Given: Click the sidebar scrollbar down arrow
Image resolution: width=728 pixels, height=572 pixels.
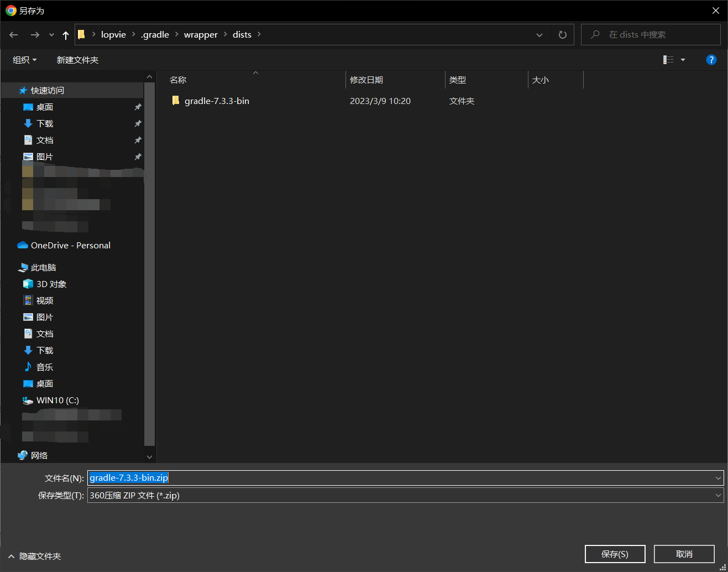Looking at the screenshot, I should click(x=149, y=456).
